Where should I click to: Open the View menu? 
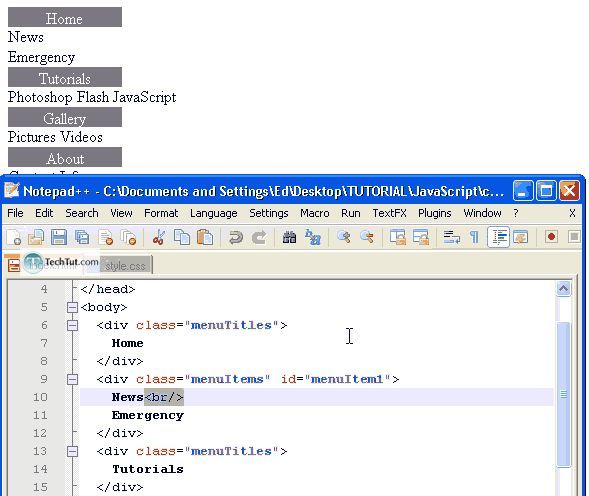coord(121,213)
